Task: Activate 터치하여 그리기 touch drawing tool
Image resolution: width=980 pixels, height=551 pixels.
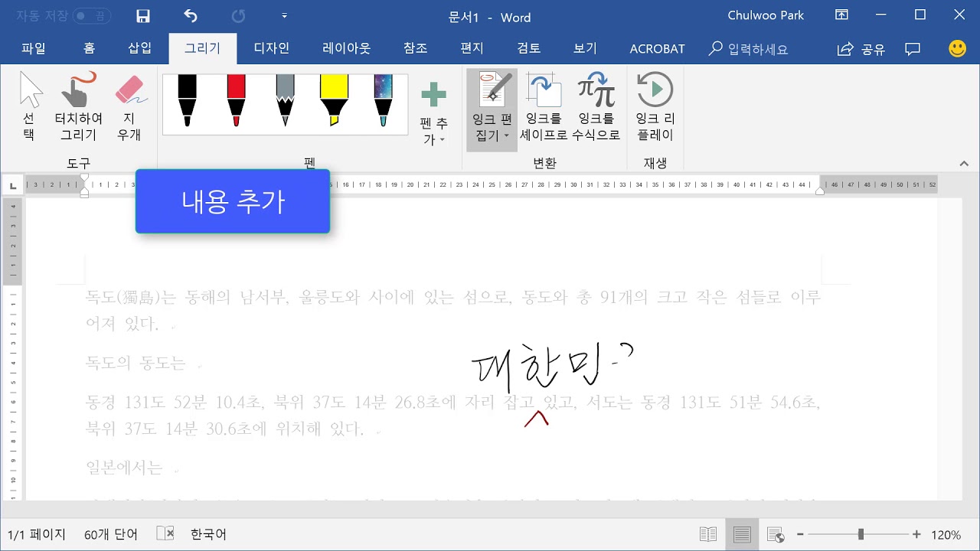Action: [x=78, y=107]
